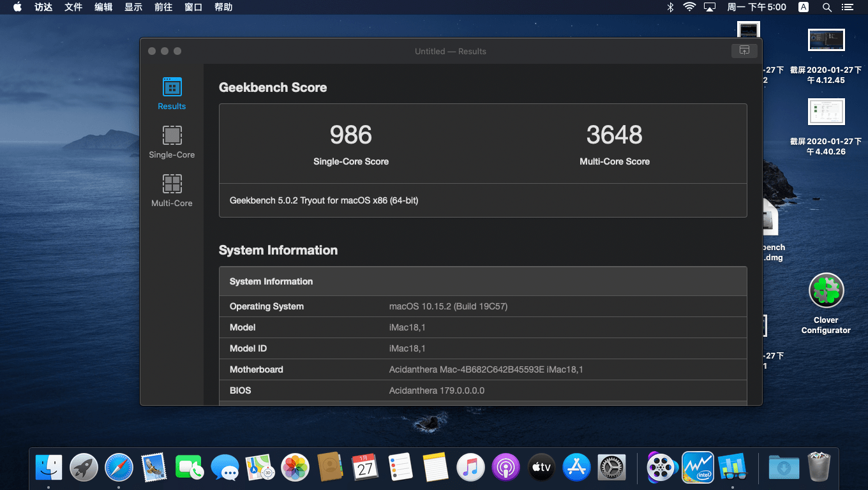
Task: Click the Motherboard row label
Action: (x=257, y=369)
